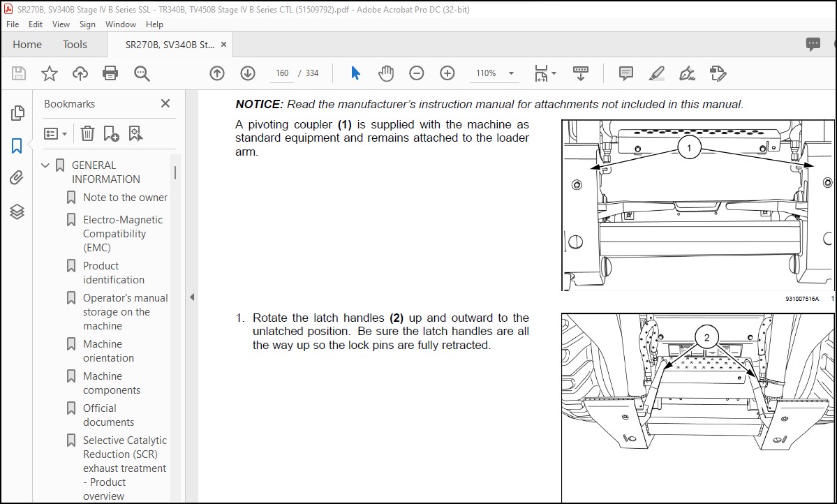Go to previous page arrow
Image resolution: width=837 pixels, height=504 pixels.
tap(216, 73)
